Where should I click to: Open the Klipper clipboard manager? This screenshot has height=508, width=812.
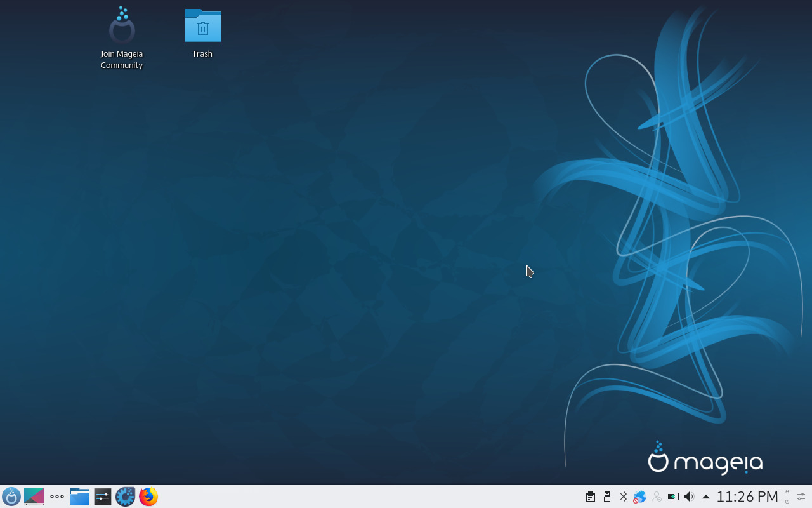coord(591,497)
